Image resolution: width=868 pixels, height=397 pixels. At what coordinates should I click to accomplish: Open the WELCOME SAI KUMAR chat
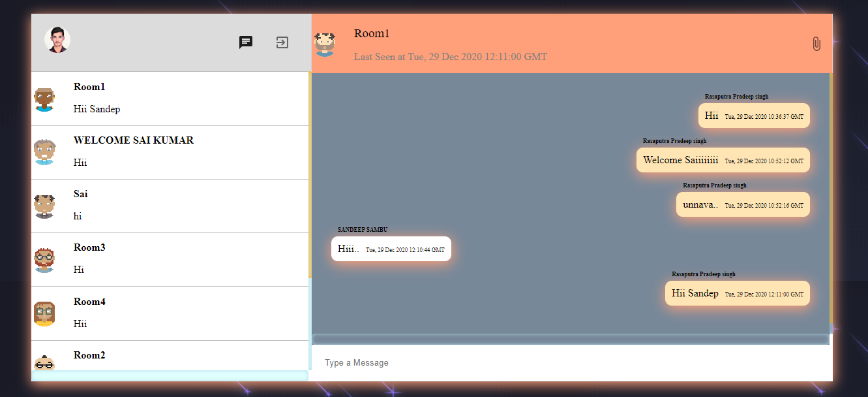click(x=170, y=153)
